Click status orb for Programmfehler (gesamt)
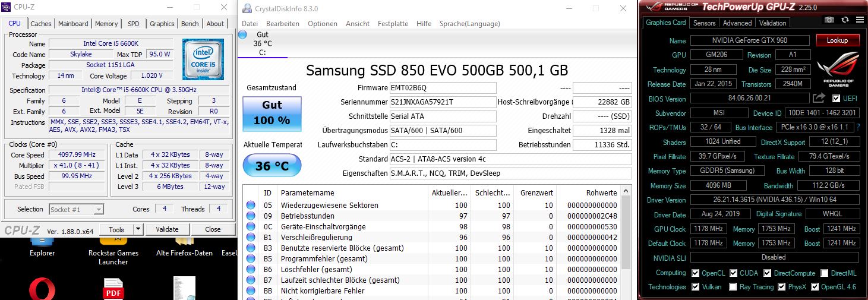The width and height of the screenshot is (868, 300). (251, 259)
